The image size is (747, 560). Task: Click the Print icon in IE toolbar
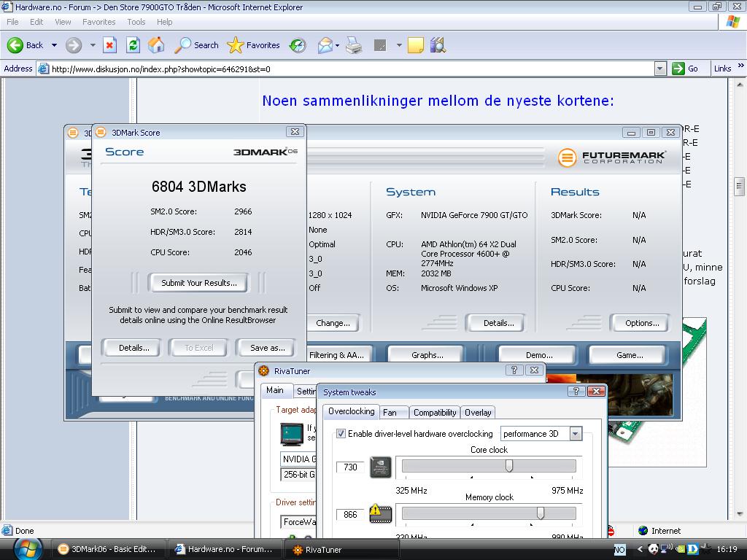pos(354,45)
